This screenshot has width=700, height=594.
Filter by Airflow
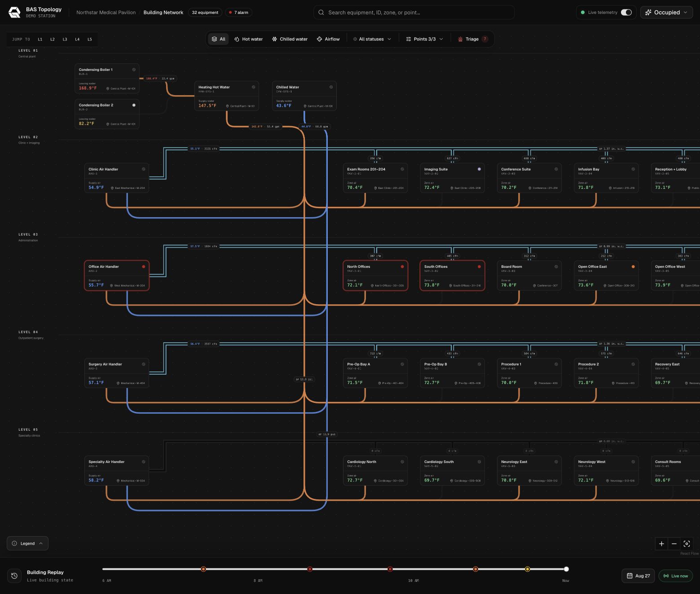[328, 39]
